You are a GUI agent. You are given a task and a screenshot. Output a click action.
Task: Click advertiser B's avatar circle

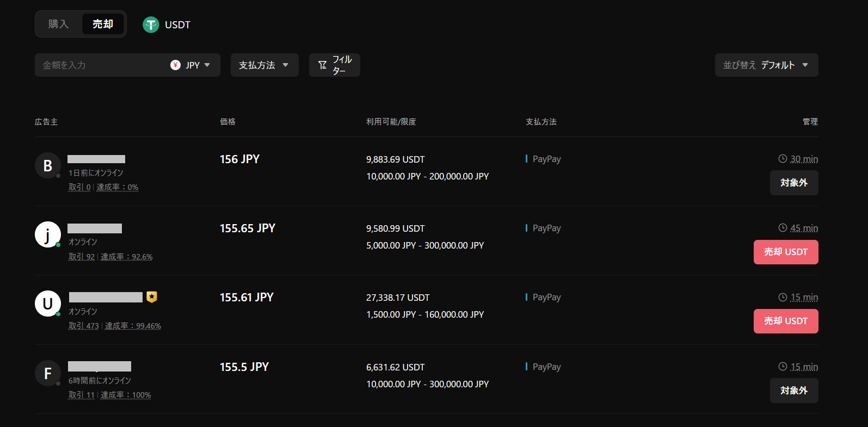(48, 165)
